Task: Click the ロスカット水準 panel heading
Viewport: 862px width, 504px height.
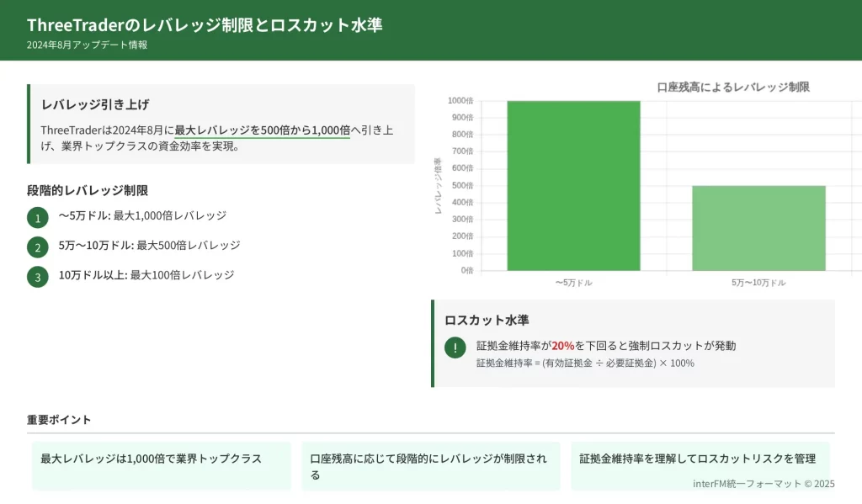Action: click(487, 320)
